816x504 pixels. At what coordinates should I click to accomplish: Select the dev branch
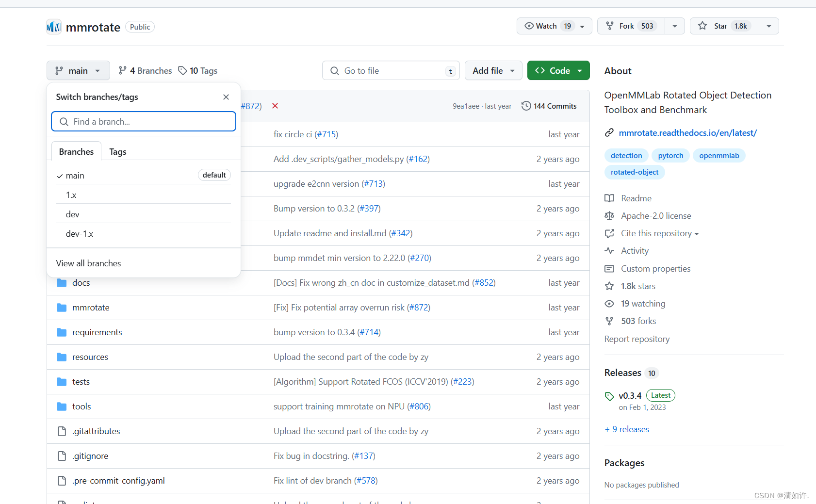[144, 214]
